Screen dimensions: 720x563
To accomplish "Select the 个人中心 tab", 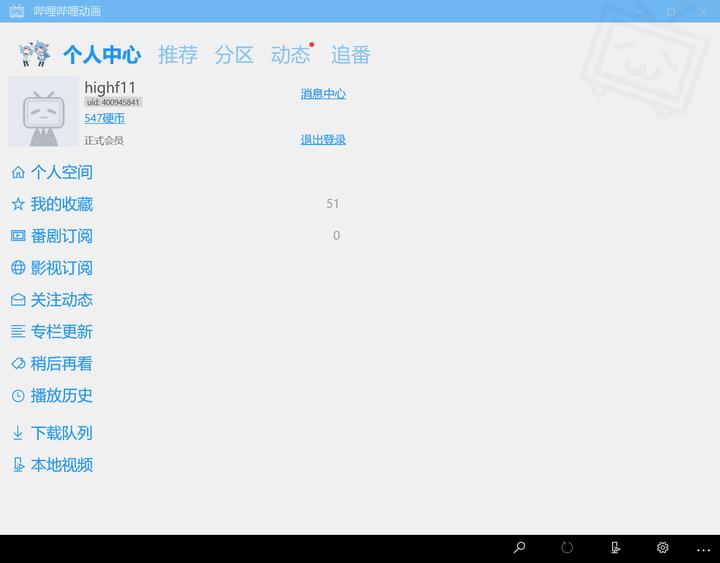I will point(102,55).
